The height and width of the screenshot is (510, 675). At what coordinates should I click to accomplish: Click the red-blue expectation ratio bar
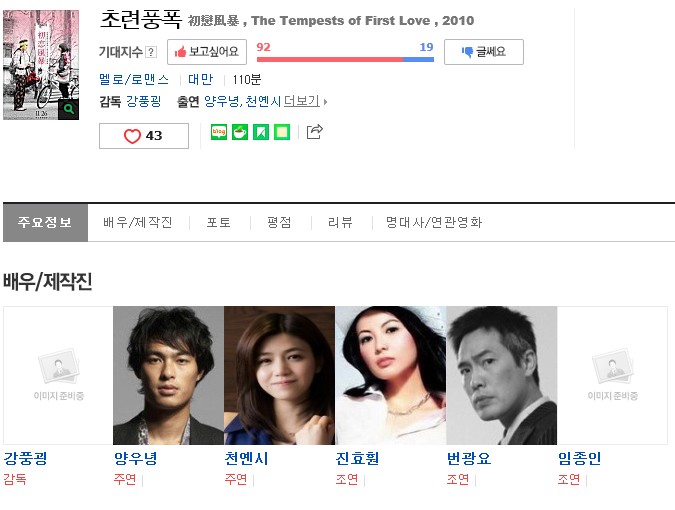[345, 59]
